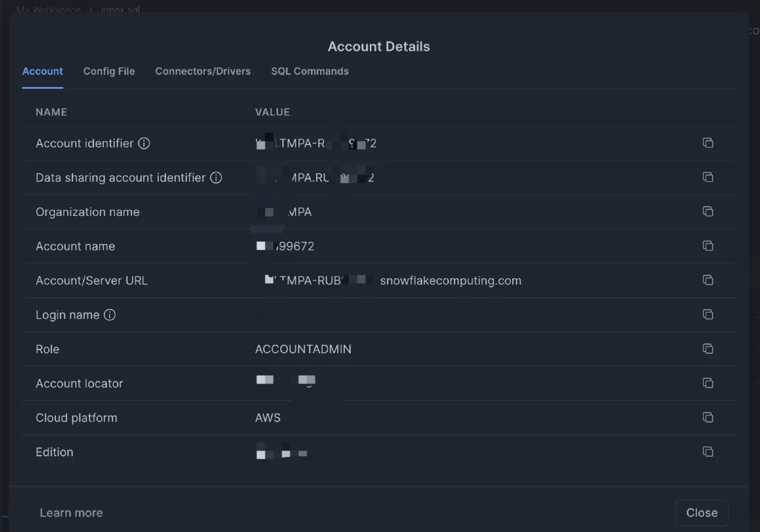
Task: Click the snowflakecomputing.com server URL text
Action: 450,281
